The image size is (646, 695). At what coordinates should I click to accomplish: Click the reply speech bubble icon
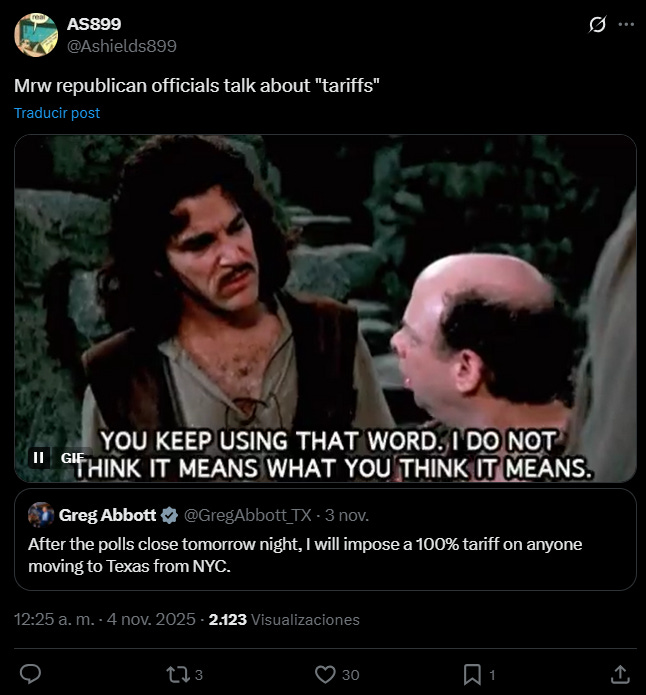click(31, 675)
